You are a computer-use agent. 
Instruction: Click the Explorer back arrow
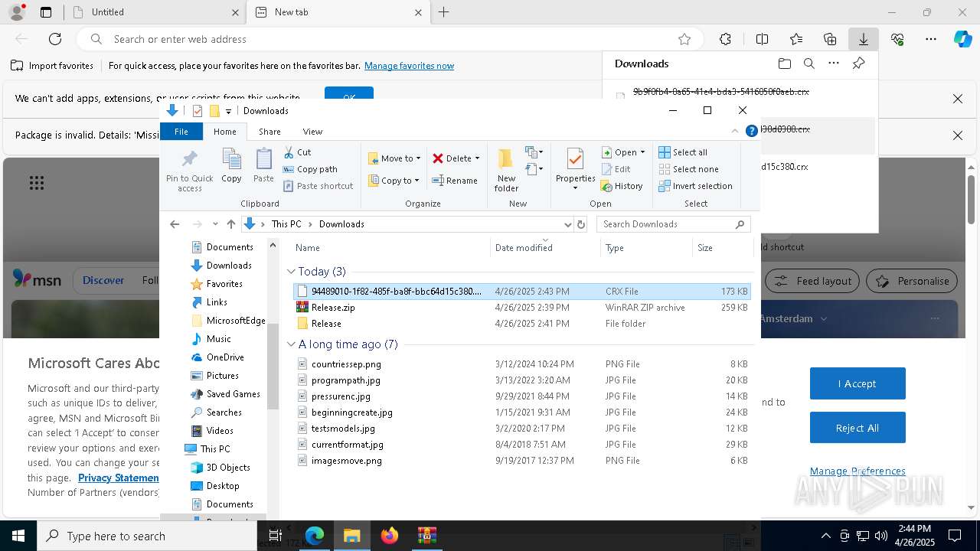click(175, 224)
